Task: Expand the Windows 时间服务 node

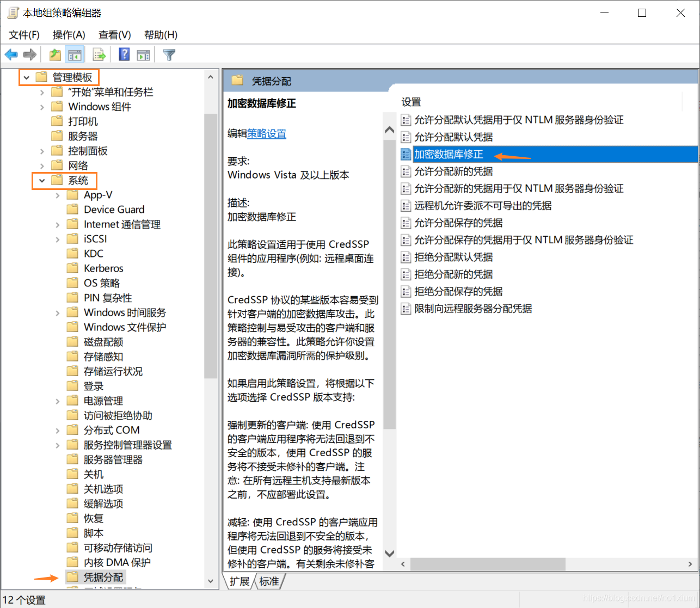Action: (58, 313)
